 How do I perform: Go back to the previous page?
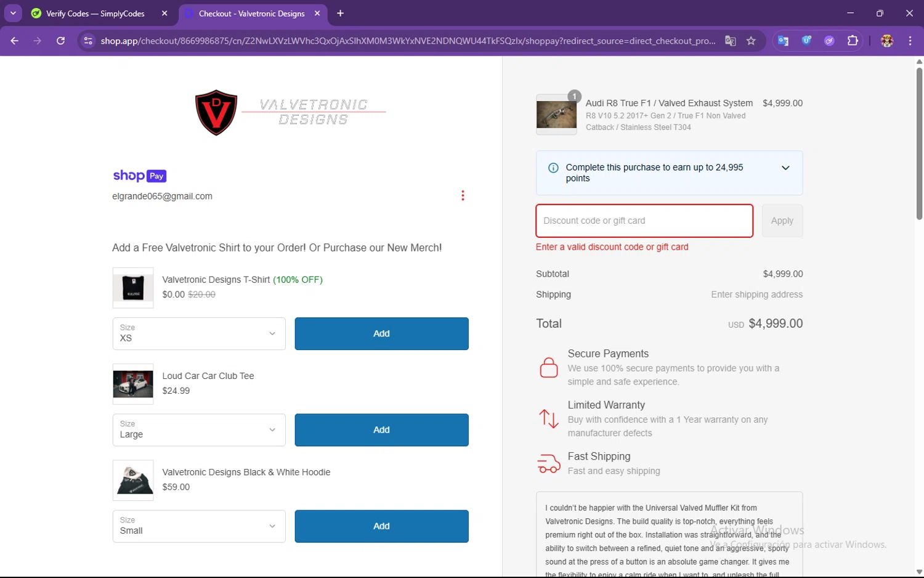pyautogui.click(x=15, y=41)
